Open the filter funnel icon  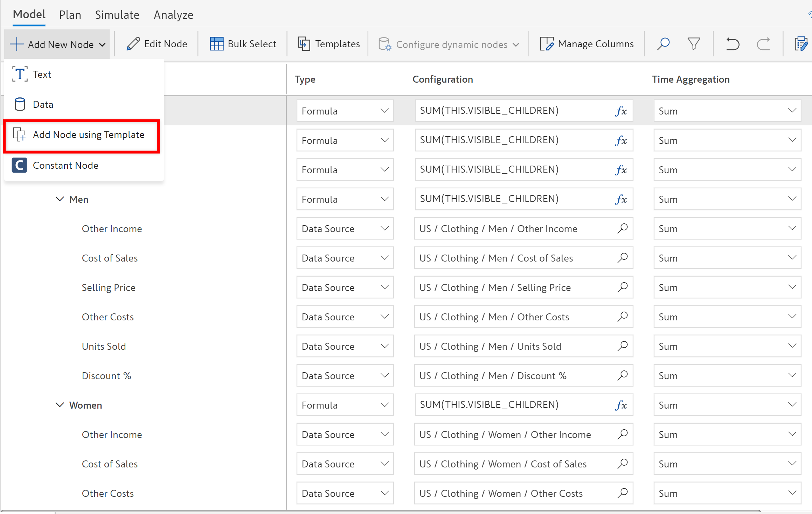pyautogui.click(x=694, y=44)
